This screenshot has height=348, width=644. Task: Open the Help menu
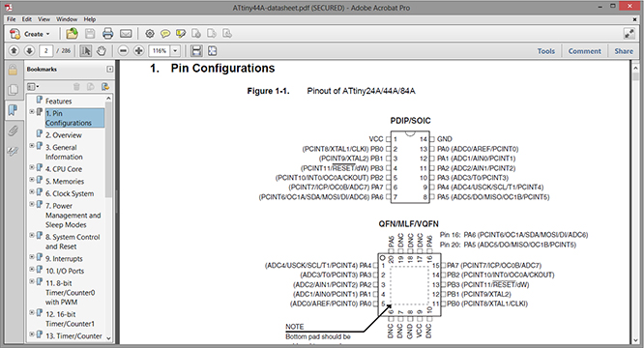(x=90, y=19)
